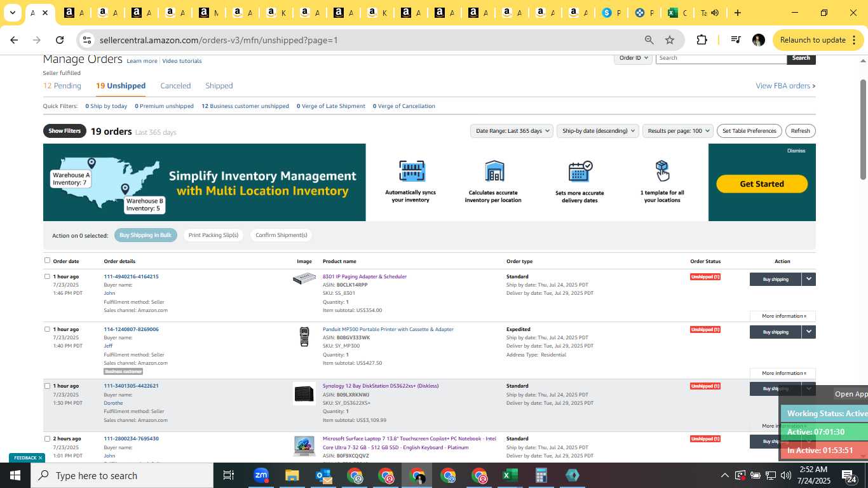Open a new browser tab with plus icon
The height and width of the screenshot is (488, 868).
click(737, 13)
